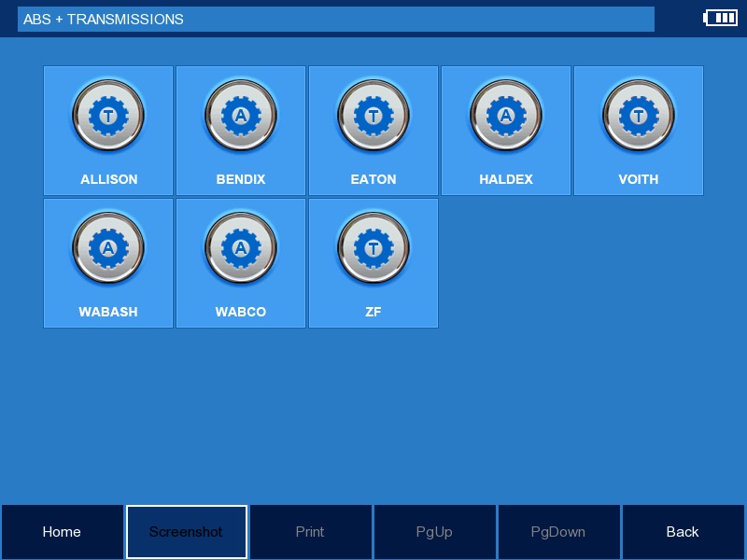747x560 pixels.
Task: Choose the EATON transmission gear icon
Action: coord(373,115)
